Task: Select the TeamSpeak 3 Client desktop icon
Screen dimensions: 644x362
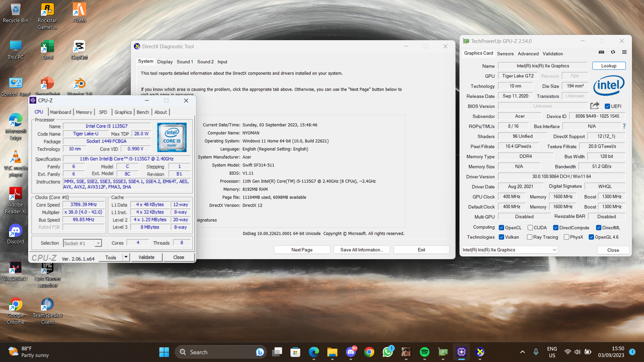Action: tap(47, 311)
